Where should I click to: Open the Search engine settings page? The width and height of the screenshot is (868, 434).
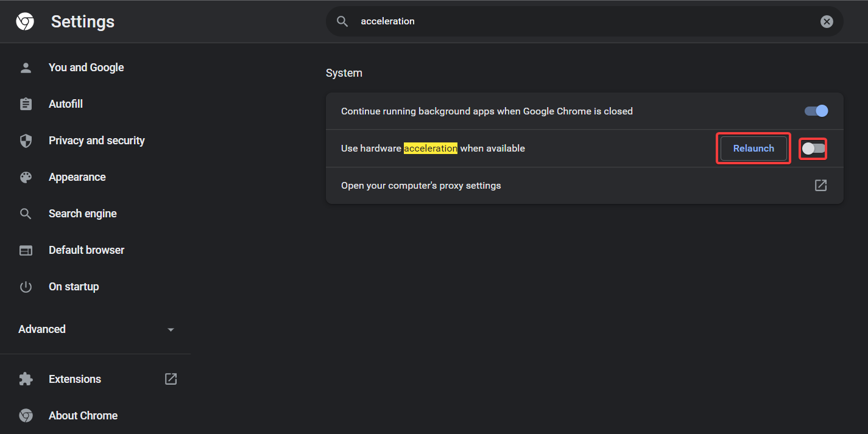[82, 214]
